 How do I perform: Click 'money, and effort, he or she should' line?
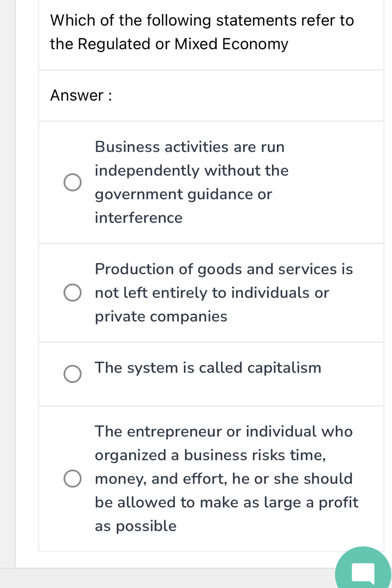[x=224, y=479]
